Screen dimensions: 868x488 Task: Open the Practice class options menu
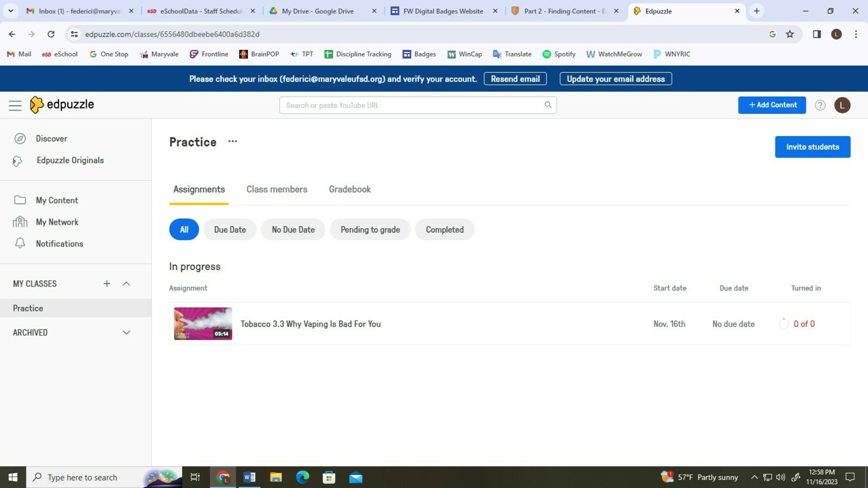[232, 141]
